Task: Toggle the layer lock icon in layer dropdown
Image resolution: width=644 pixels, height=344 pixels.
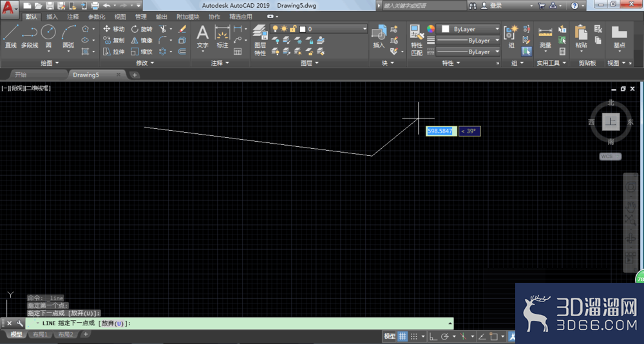Action: [x=293, y=29]
